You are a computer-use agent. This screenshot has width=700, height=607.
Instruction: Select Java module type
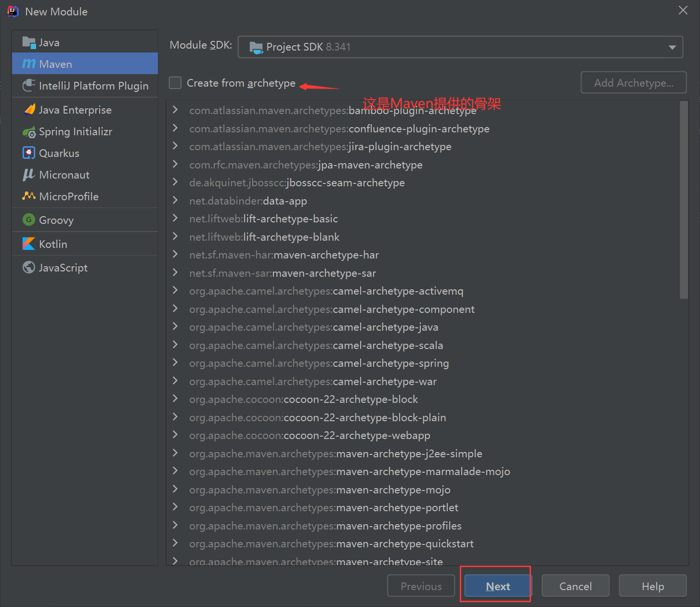(x=85, y=42)
